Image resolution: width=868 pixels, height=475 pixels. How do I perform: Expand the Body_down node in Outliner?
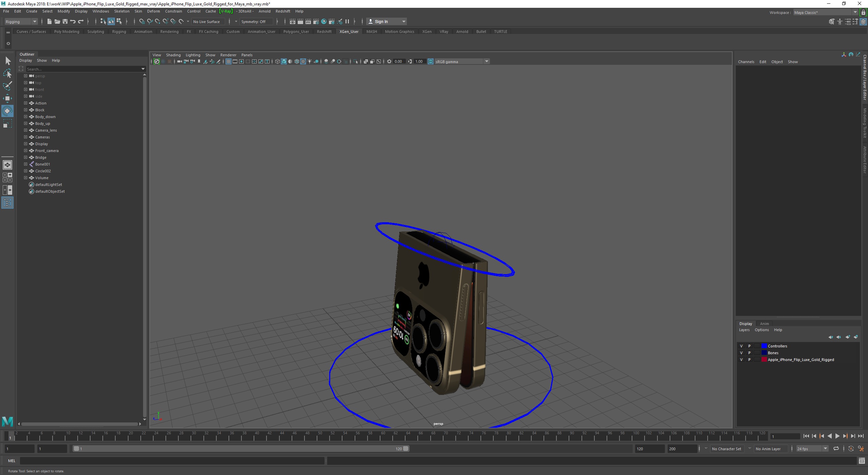(25, 117)
